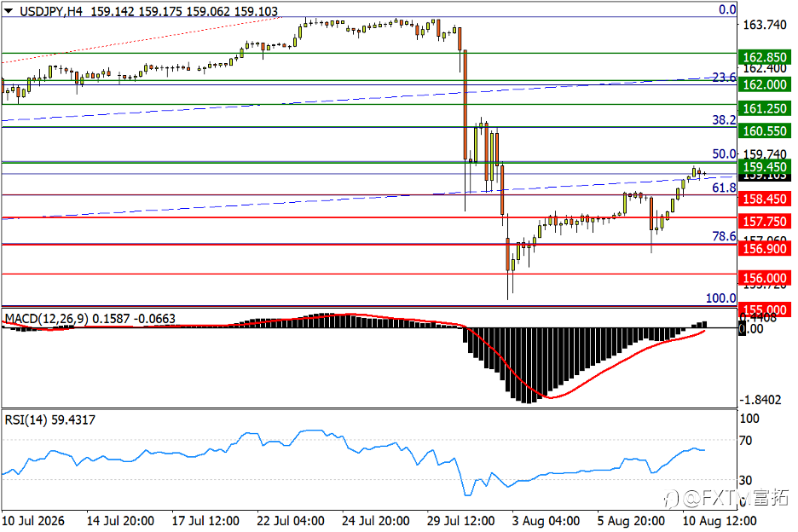Screen dimensions: 798x532
Task: Click the RSI scale value 100
Action: [749, 419]
